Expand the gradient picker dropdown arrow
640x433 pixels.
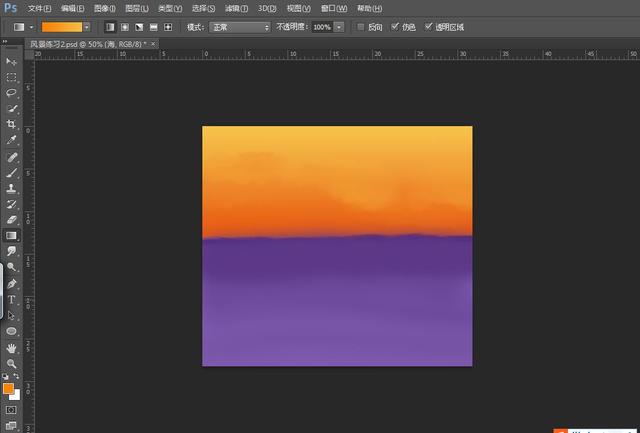86,26
